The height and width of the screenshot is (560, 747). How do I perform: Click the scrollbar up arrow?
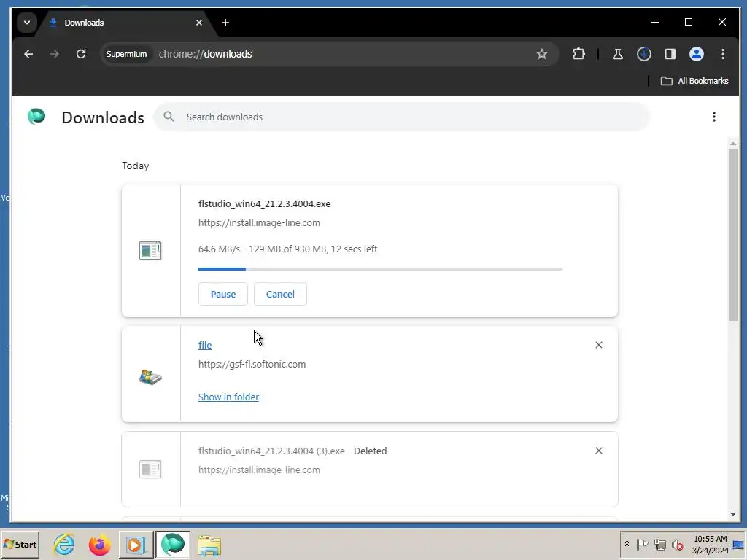[x=732, y=144]
